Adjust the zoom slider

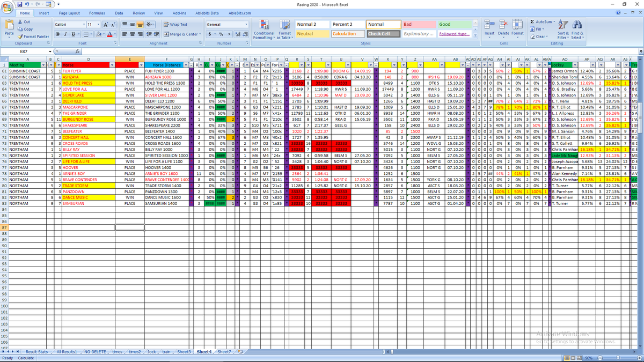pos(617,358)
